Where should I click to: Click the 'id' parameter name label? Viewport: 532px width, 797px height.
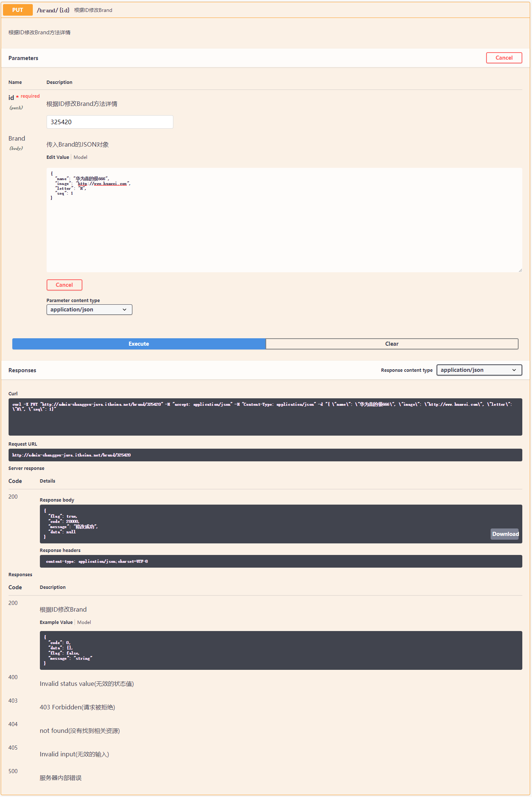tap(11, 98)
